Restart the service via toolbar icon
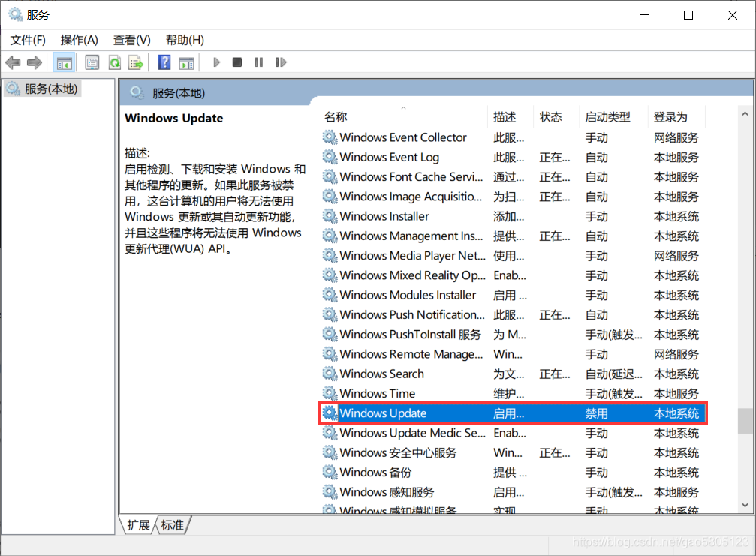This screenshot has height=556, width=756. (x=280, y=62)
